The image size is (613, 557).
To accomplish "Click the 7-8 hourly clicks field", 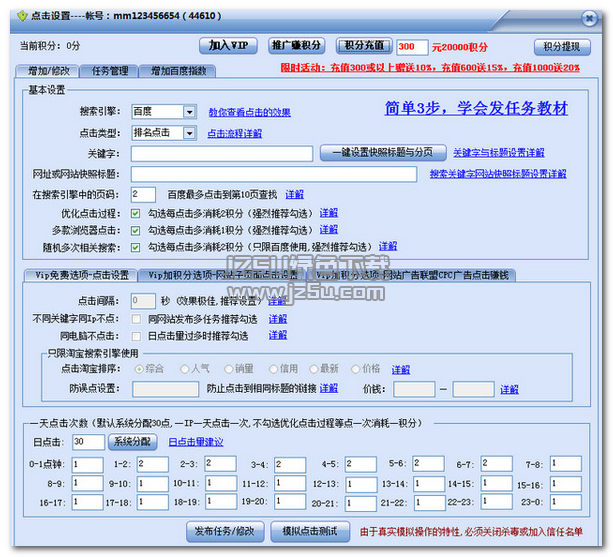I will coord(566,464).
